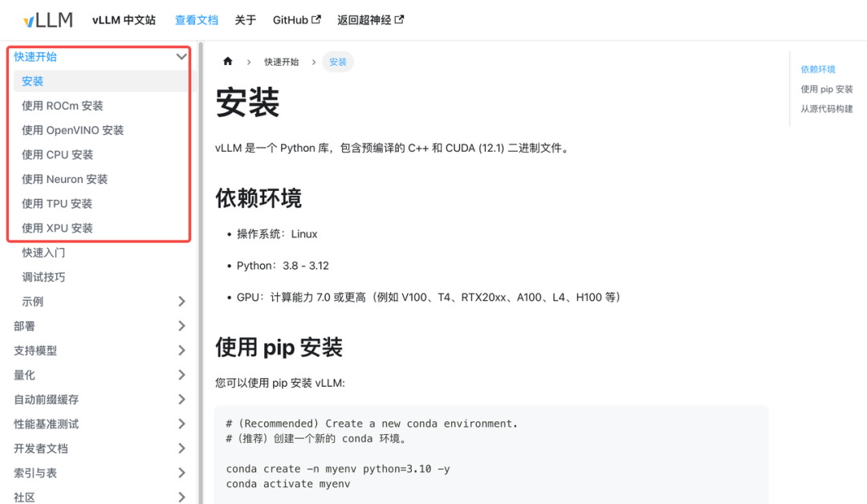Click the conda create command line
867x504 pixels.
pos(338,469)
